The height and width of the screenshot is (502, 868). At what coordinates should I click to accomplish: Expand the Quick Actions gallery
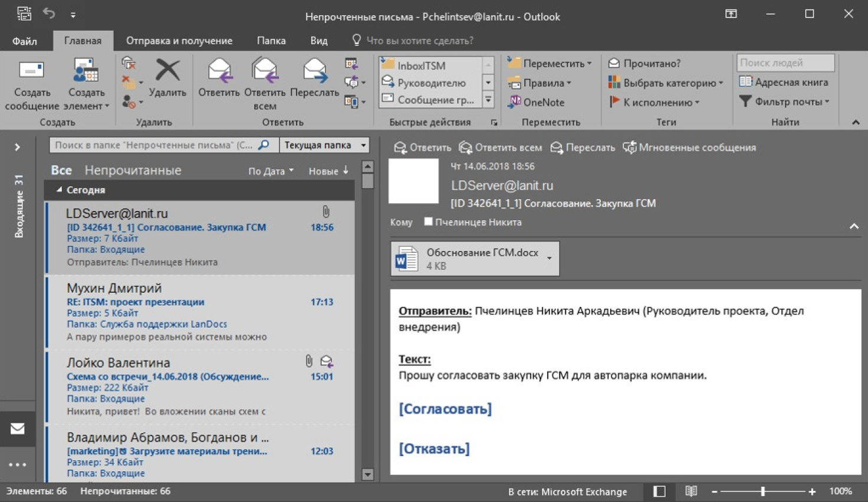[488, 100]
